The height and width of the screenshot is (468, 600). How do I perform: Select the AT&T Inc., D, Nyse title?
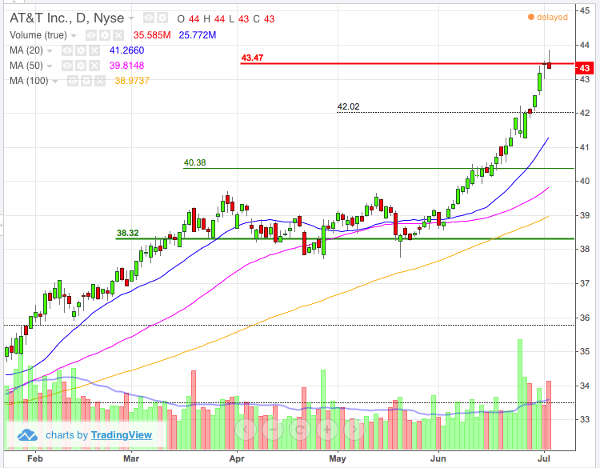point(67,18)
